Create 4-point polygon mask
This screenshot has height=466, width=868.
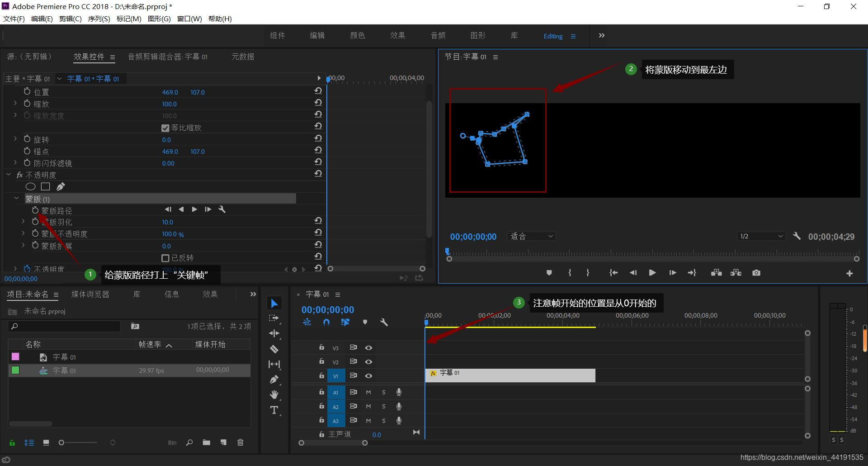pos(45,186)
